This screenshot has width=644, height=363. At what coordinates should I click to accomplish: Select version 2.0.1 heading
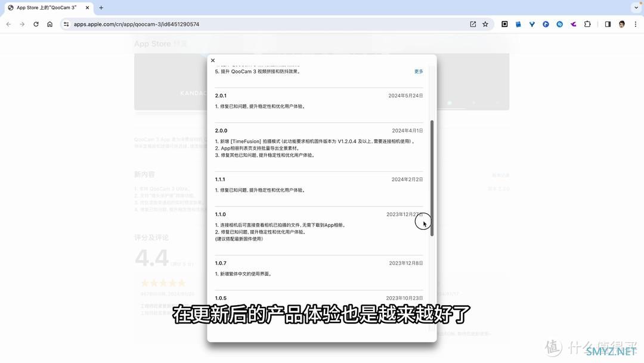(x=221, y=96)
